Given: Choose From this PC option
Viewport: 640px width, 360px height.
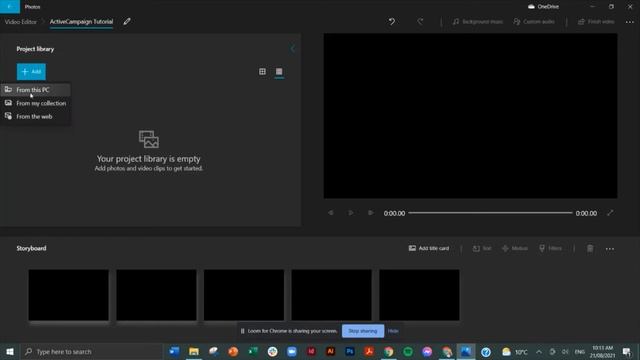Looking at the screenshot, I should point(36,90).
